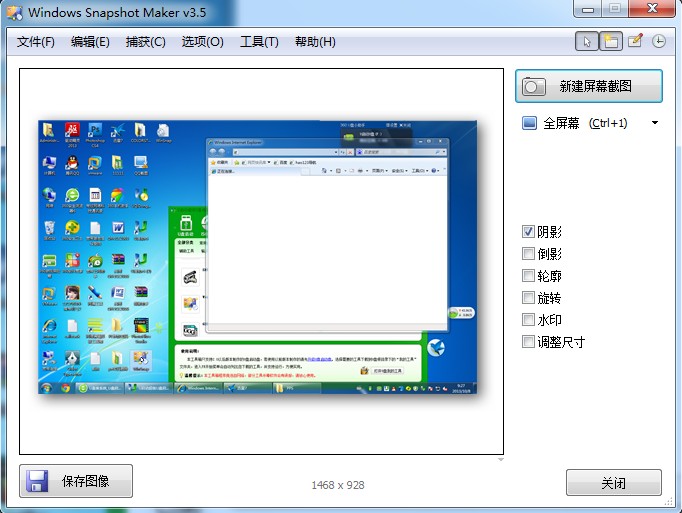Image resolution: width=682 pixels, height=513 pixels.
Task: Open the 工具(T) menu
Action: point(259,42)
